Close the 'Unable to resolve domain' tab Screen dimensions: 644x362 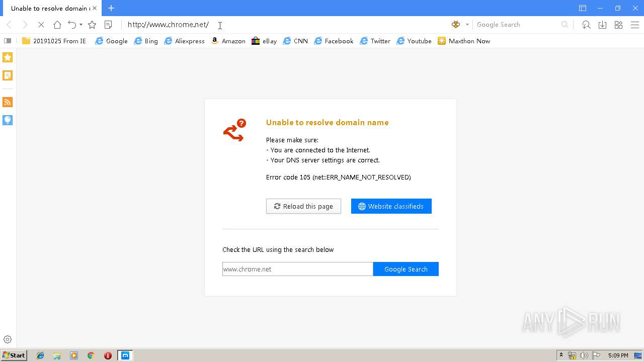94,8
